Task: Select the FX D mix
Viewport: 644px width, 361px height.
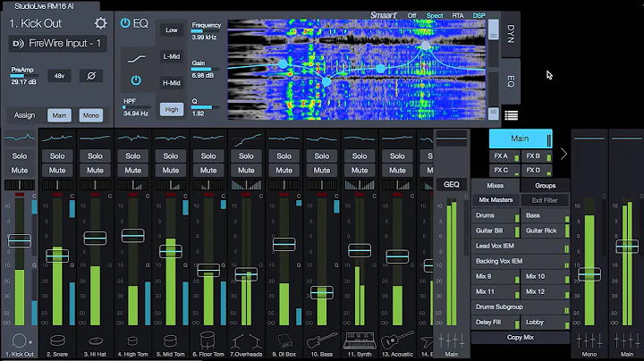Action: click(537, 171)
